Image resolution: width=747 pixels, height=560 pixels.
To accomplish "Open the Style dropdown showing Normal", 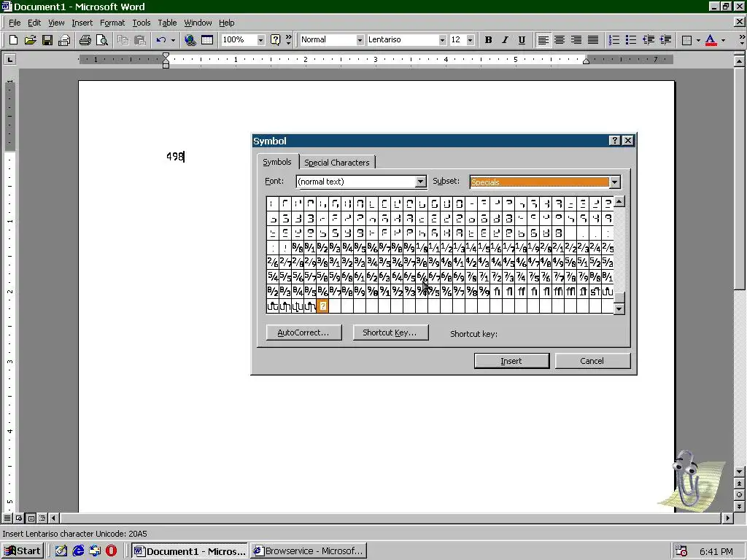I will 360,40.
